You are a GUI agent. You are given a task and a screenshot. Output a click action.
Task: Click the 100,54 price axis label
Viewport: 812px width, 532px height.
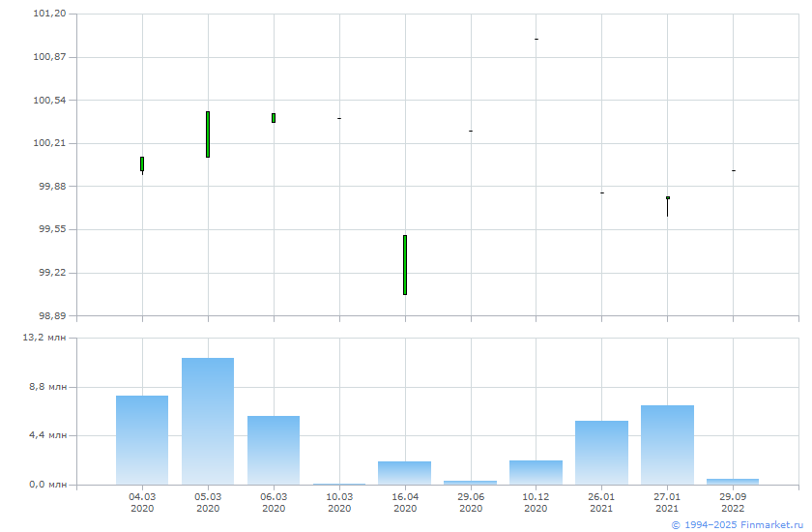point(49,100)
